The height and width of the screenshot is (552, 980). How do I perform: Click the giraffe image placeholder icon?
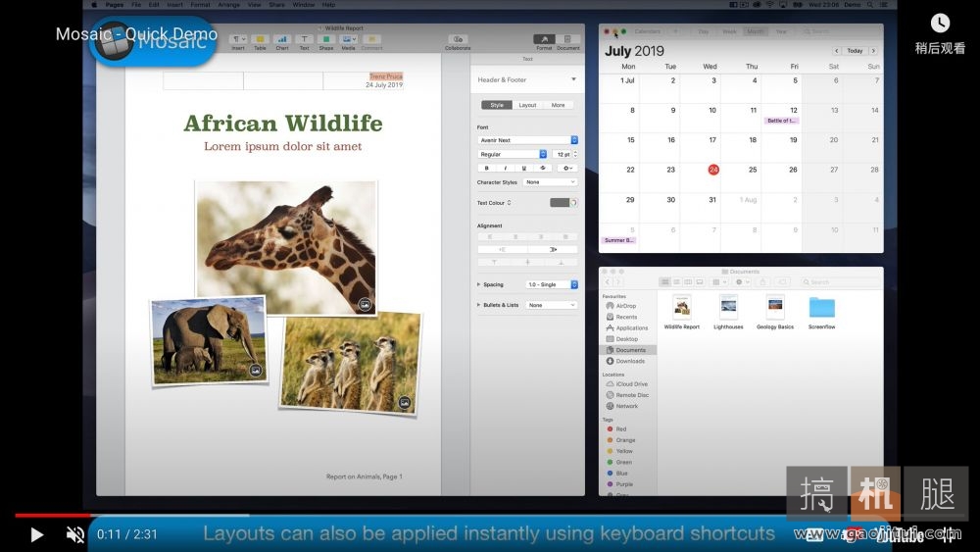(x=365, y=305)
